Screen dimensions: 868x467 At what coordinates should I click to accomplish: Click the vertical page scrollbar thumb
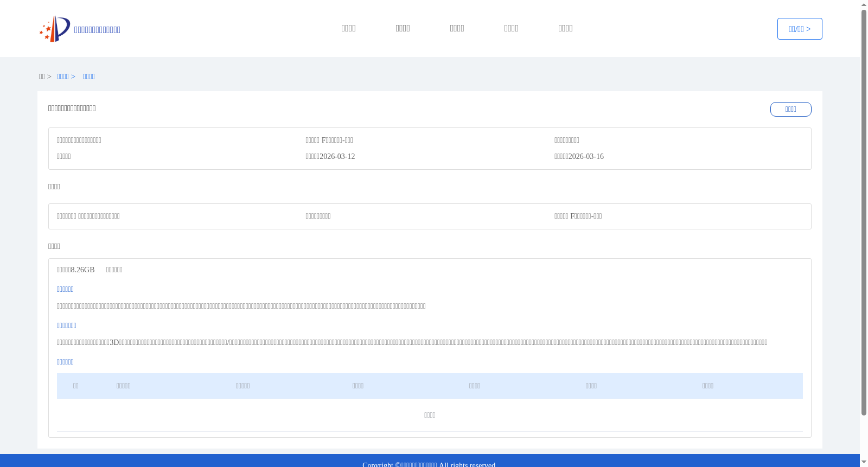(x=864, y=213)
